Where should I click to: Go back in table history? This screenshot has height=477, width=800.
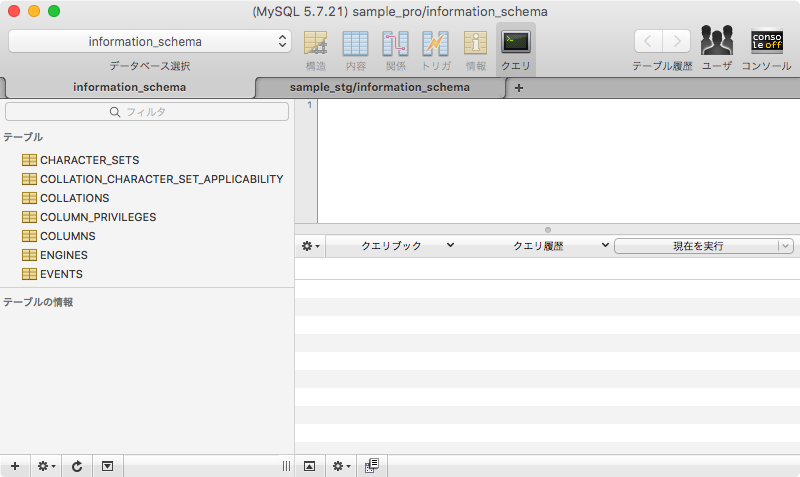(x=648, y=41)
